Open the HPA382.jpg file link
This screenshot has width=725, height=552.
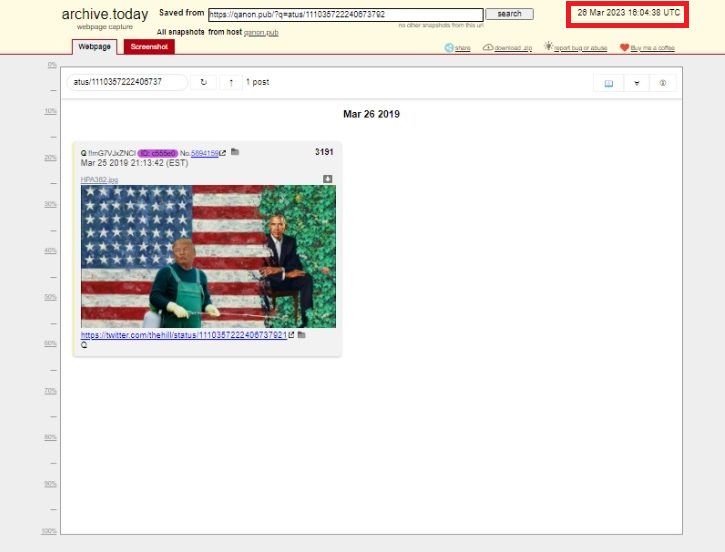[99, 179]
